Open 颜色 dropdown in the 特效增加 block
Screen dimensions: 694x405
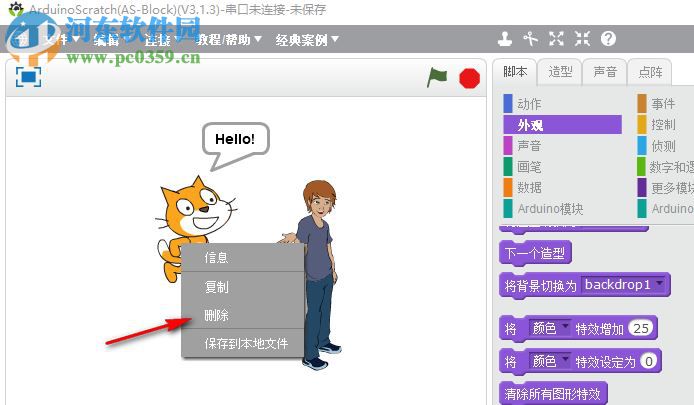click(x=549, y=328)
